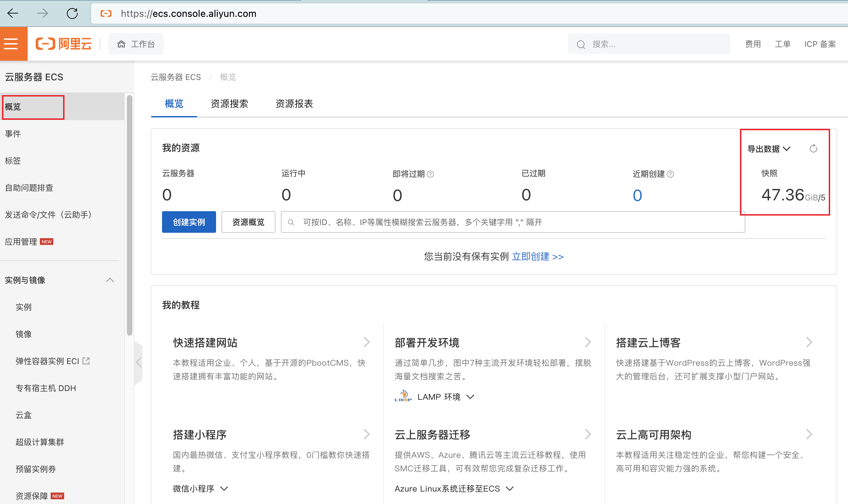Click the browser forward arrow
Viewport: 848px width, 504px height.
[x=43, y=13]
